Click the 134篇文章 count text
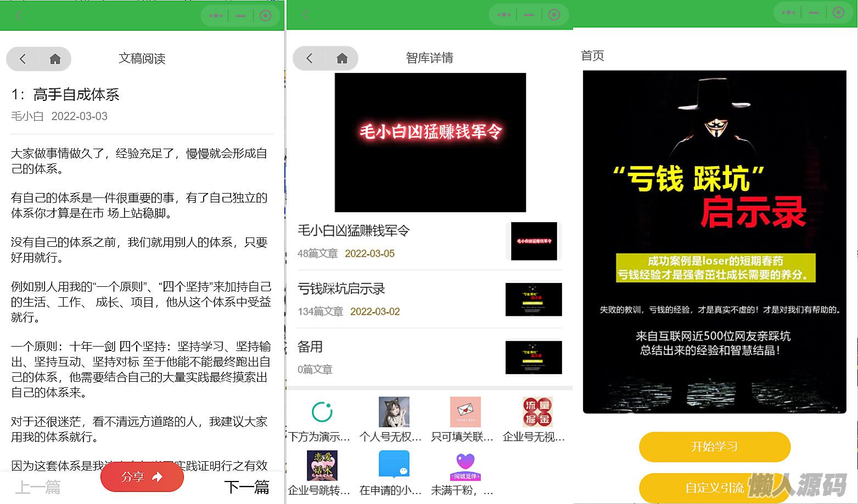 [x=321, y=312]
